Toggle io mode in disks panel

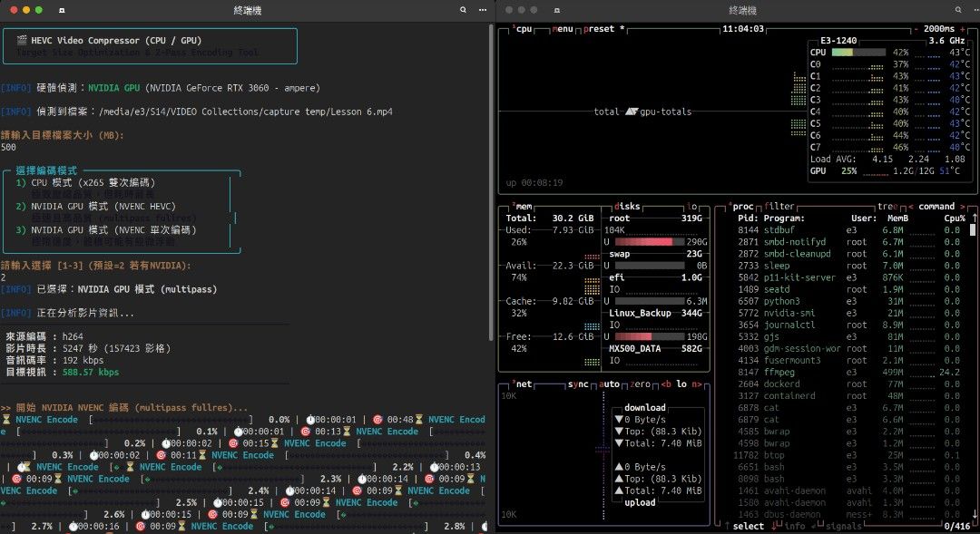(691, 206)
